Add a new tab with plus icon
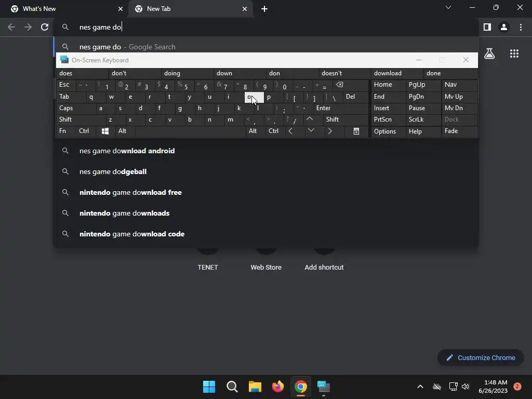Viewport: 532px width, 399px height. (264, 9)
